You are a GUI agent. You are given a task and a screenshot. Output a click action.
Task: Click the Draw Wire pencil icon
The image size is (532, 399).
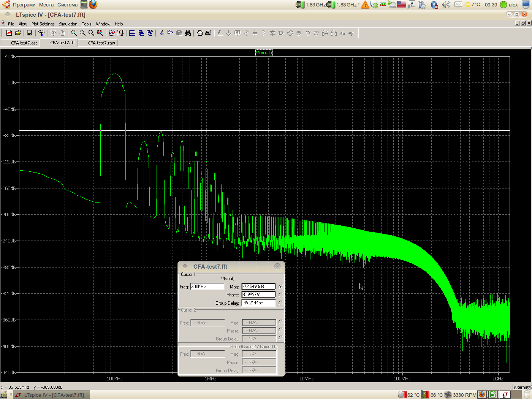tap(220, 33)
